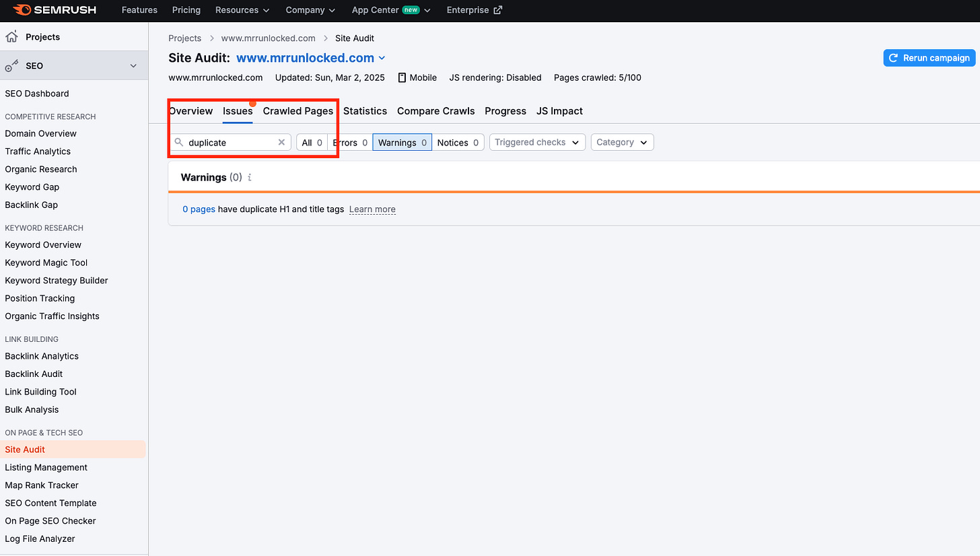
Task: Open Organic Traffic Insights
Action: (x=52, y=316)
